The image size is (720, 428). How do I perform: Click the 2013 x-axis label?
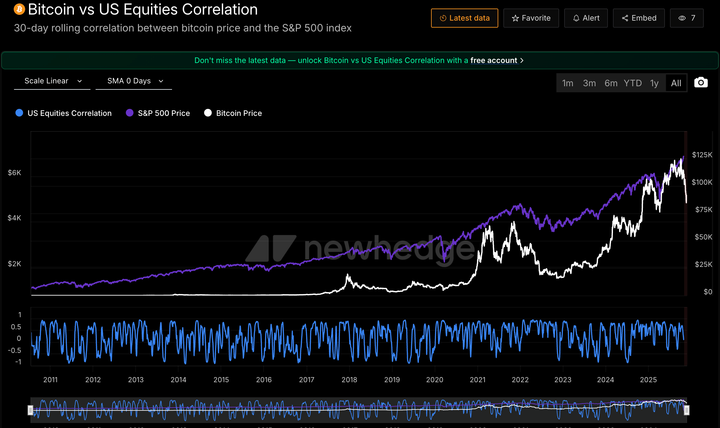[x=136, y=380]
